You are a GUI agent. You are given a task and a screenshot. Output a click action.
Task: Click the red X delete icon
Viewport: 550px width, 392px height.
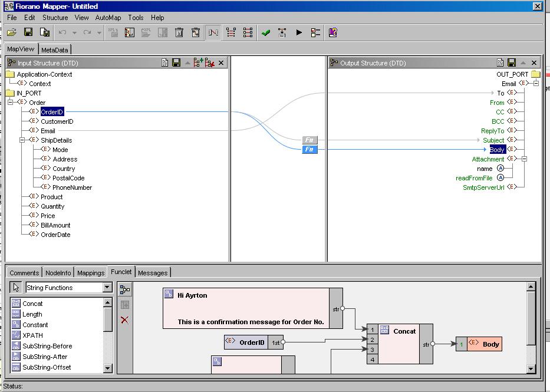(124, 319)
